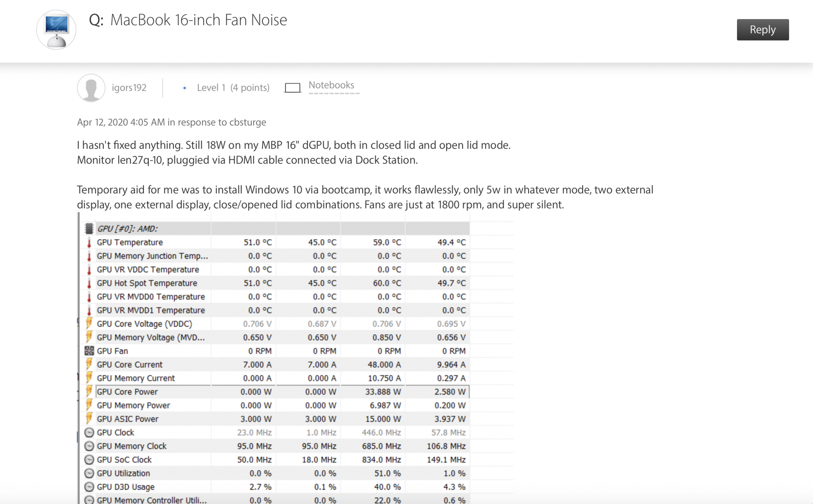Click the igors192 username
This screenshot has width=813, height=504.
coord(129,88)
